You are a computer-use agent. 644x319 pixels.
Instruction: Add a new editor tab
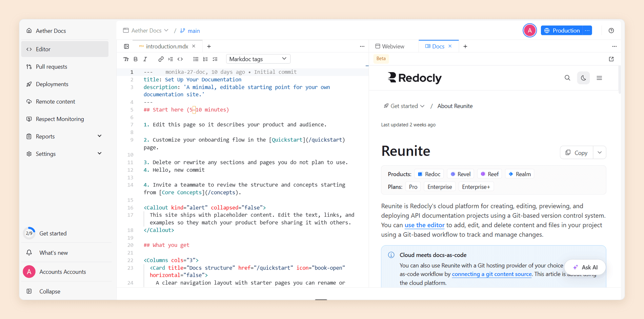209,46
